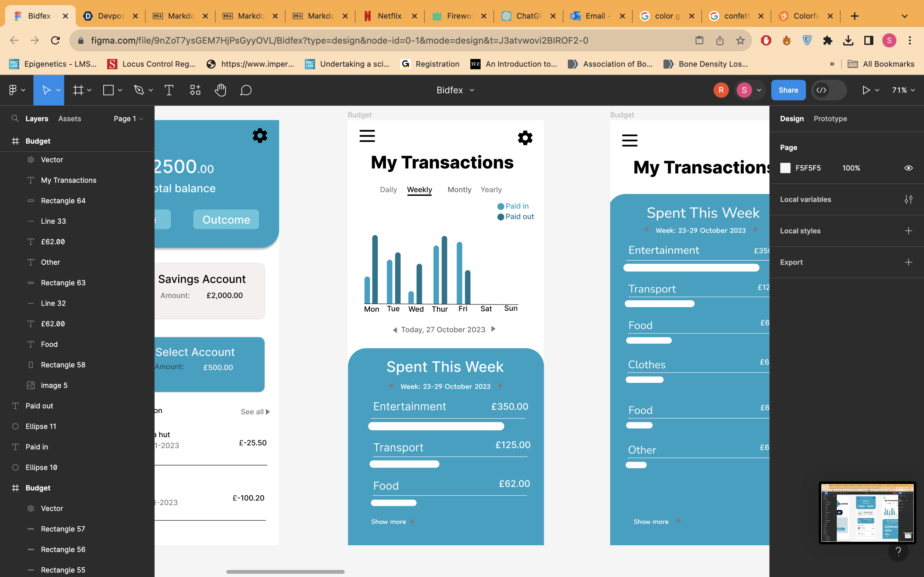Open the Resources components tool
924x577 pixels.
(195, 90)
